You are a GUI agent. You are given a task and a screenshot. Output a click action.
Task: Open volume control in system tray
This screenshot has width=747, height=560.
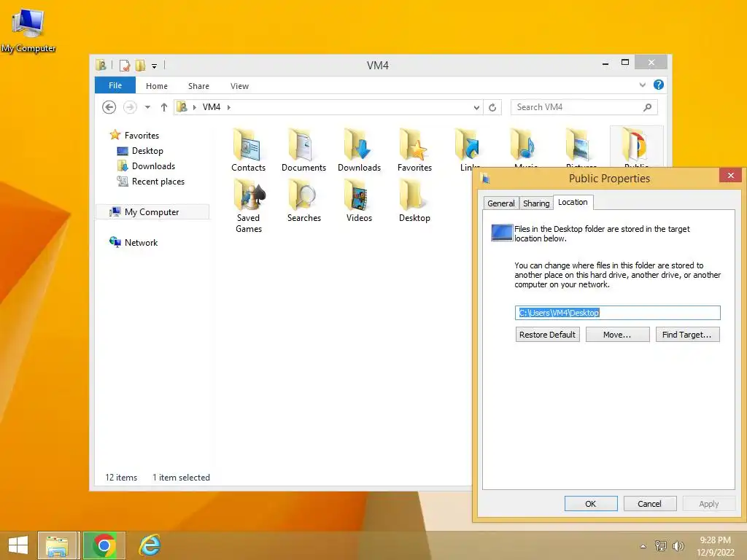click(678, 545)
